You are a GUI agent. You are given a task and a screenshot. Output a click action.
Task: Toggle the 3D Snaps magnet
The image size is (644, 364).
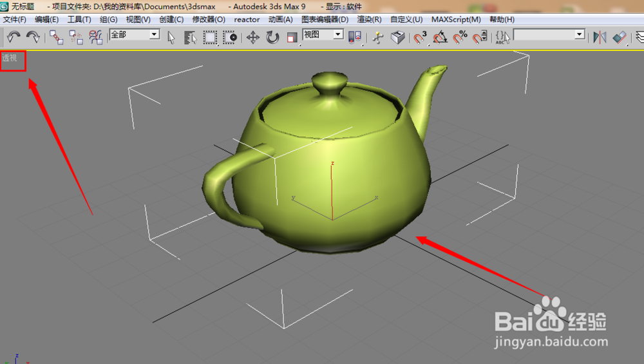tap(420, 37)
